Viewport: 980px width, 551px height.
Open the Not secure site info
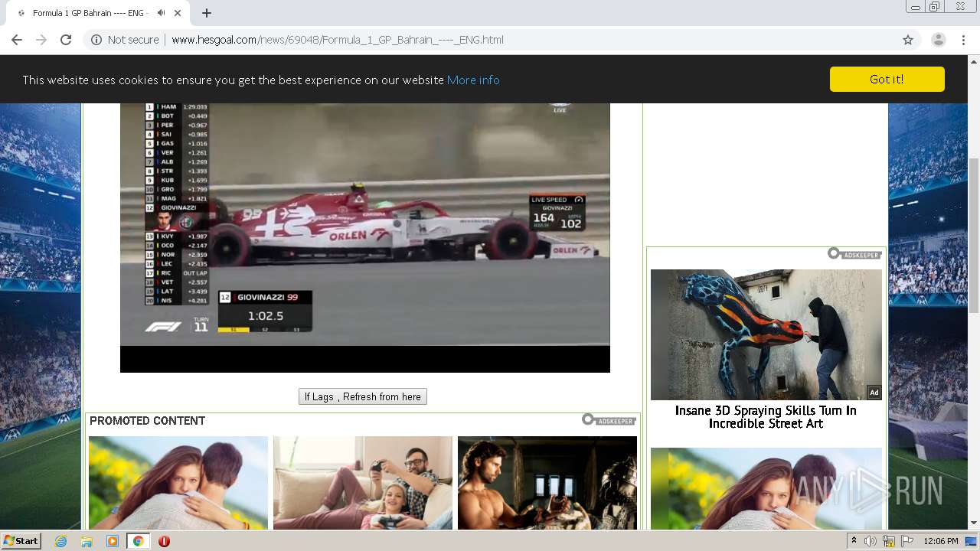pyautogui.click(x=125, y=40)
